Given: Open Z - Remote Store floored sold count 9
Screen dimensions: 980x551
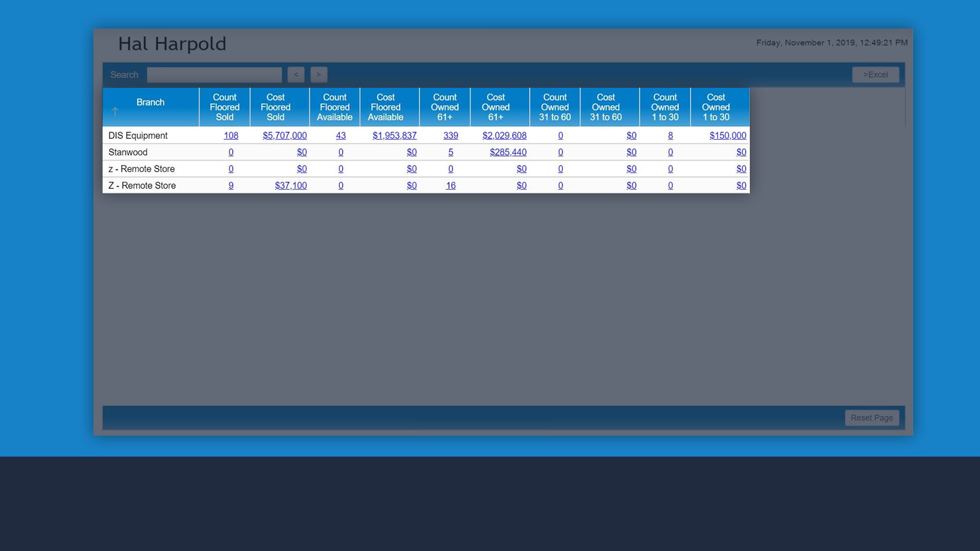Looking at the screenshot, I should (231, 186).
